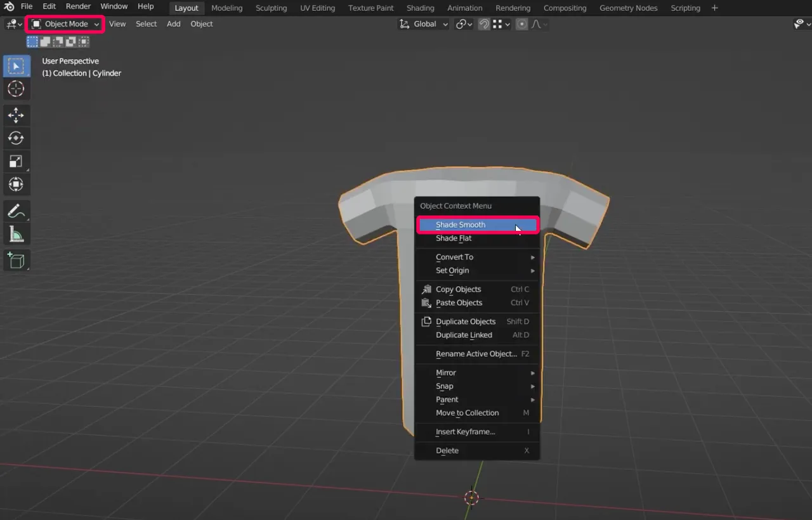812x520 pixels.
Task: Select the Move tool
Action: [16, 115]
